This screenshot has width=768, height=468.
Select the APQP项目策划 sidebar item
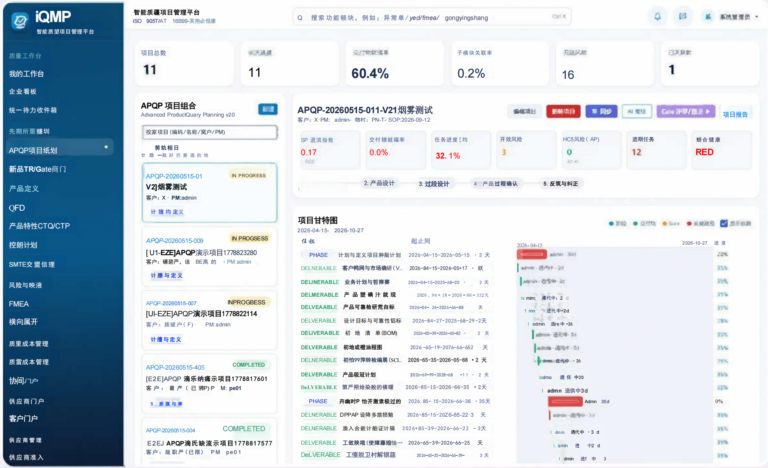point(60,150)
